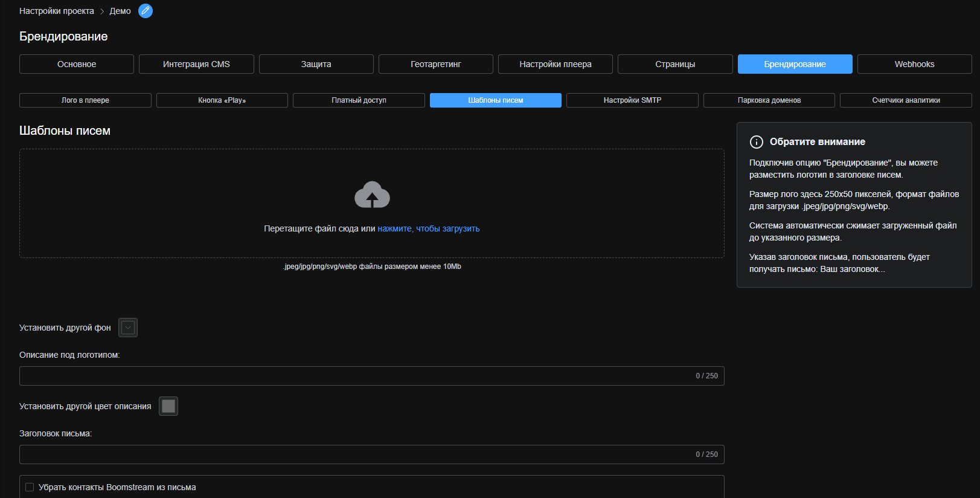Open Настройки плеера tab

pyautogui.click(x=556, y=64)
